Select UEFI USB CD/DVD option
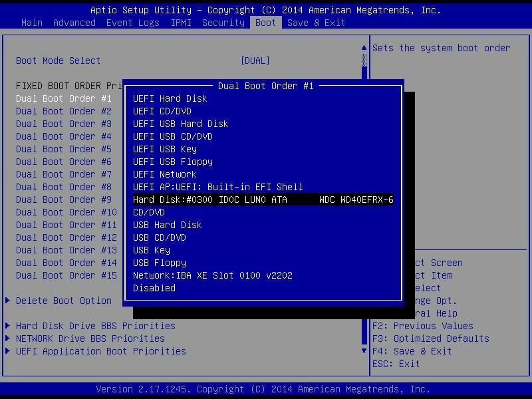 173,136
